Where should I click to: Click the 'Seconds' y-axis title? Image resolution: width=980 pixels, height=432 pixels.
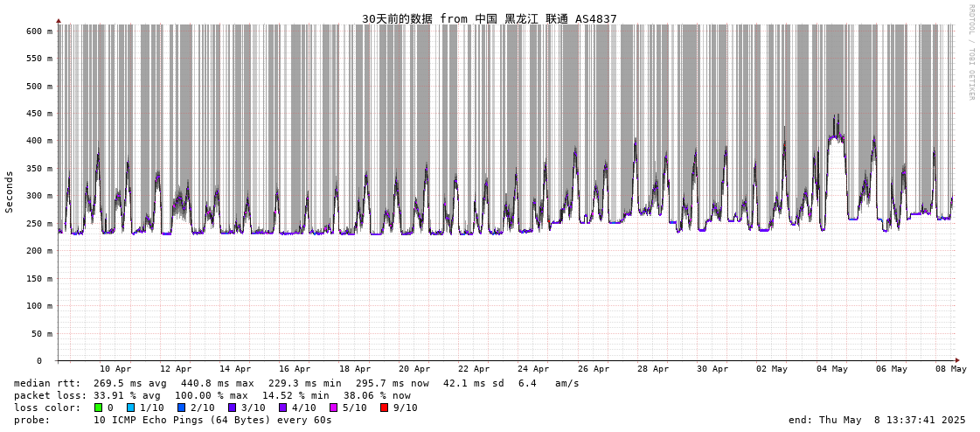click(10, 192)
